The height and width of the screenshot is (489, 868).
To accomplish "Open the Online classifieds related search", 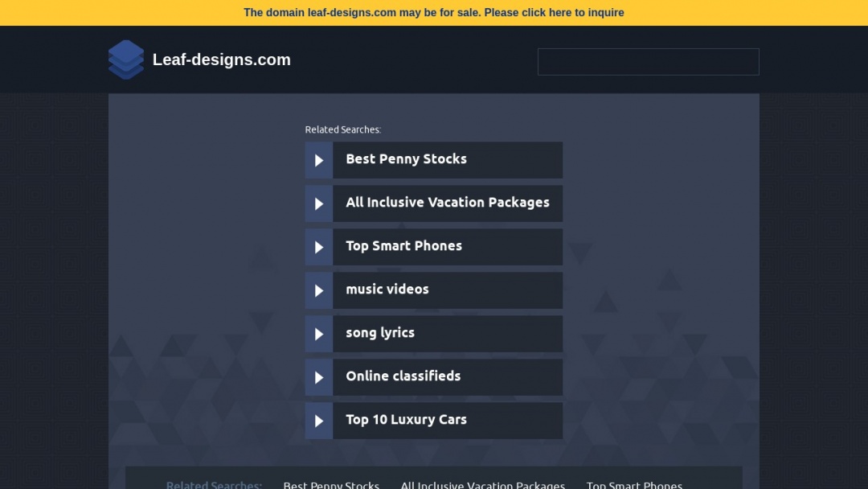I will [403, 376].
